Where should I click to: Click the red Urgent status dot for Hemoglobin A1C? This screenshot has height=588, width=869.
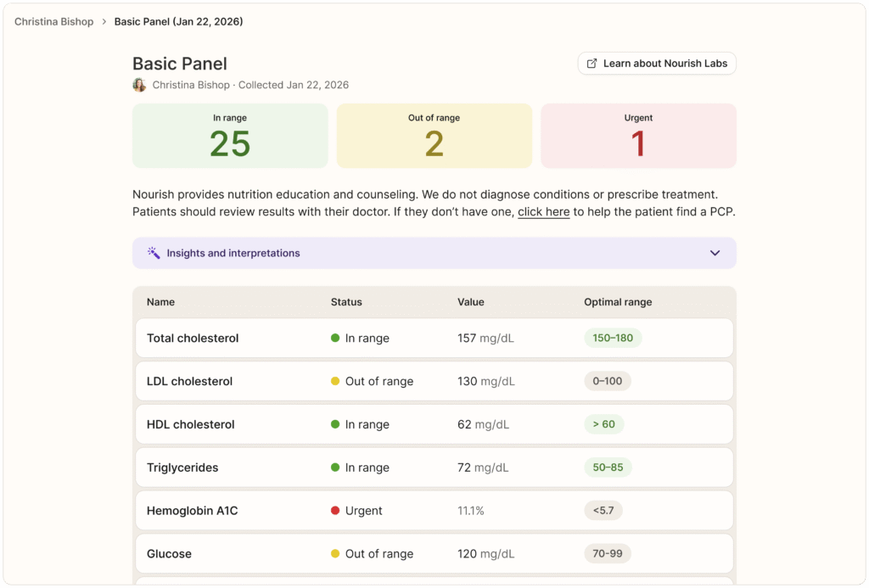click(x=335, y=511)
